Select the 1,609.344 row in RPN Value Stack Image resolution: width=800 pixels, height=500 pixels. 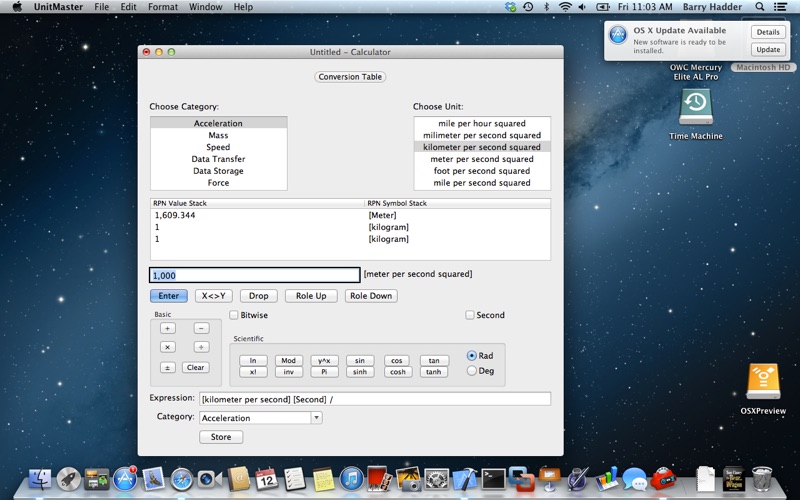click(x=350, y=215)
